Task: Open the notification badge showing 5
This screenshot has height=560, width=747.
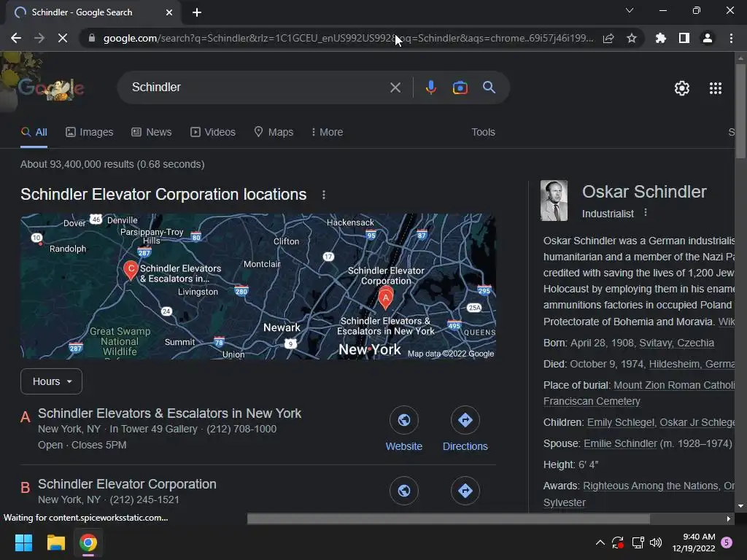Action: pos(727,542)
